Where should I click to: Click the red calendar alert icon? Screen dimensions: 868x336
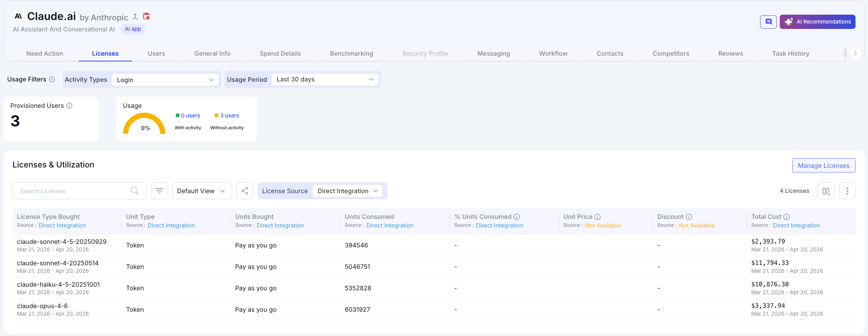coord(146,16)
